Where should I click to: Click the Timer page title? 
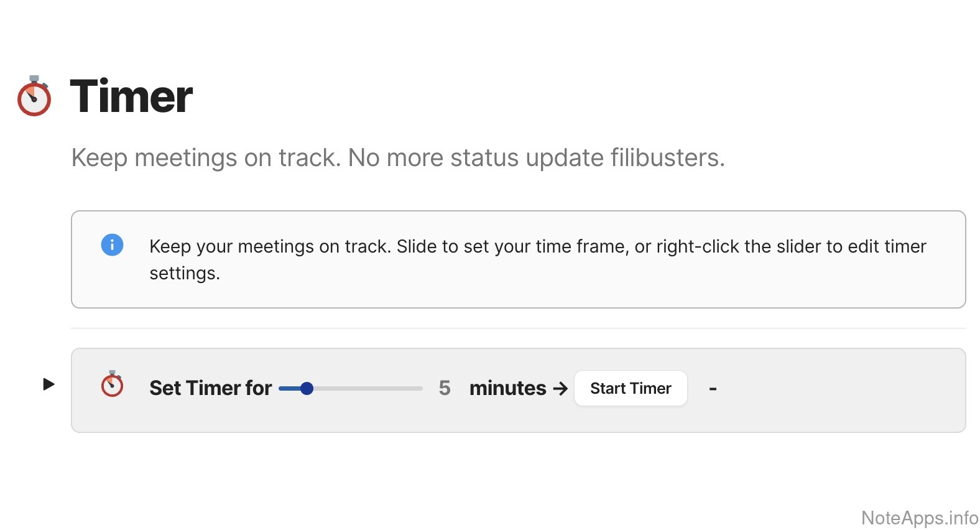pyautogui.click(x=131, y=97)
